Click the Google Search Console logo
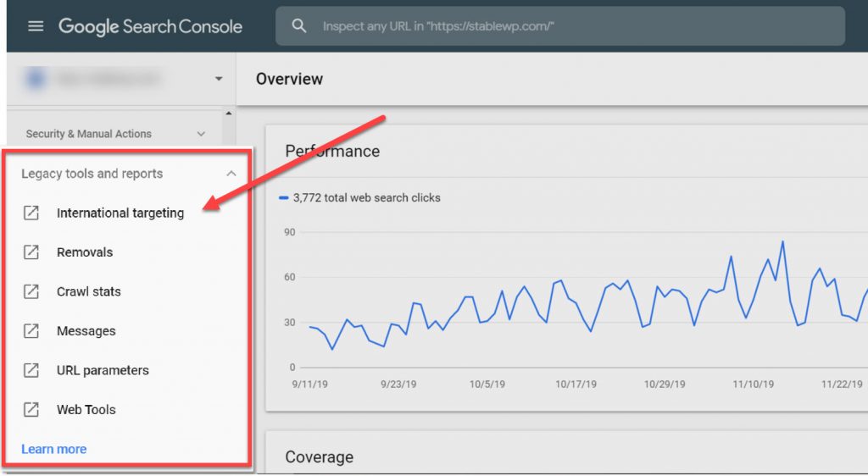868x476 pixels. point(151,26)
